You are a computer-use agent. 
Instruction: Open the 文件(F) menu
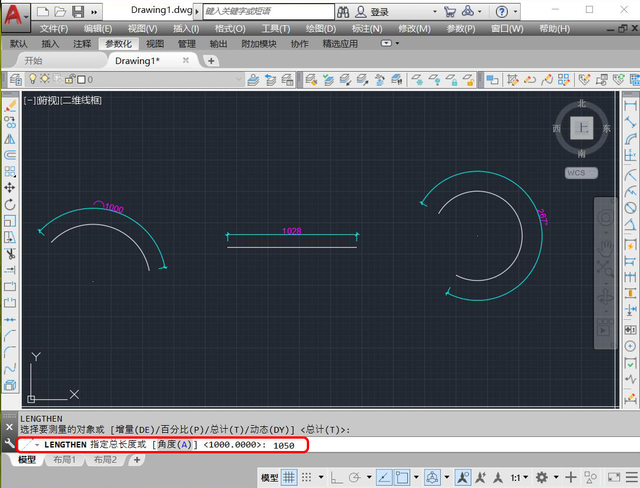(x=54, y=29)
